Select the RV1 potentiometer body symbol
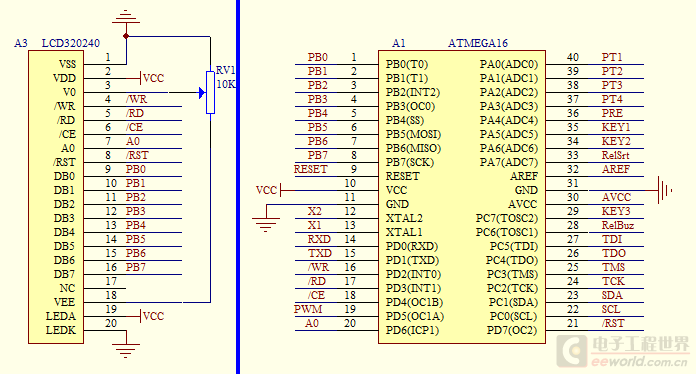The width and height of the screenshot is (696, 374). (210, 92)
